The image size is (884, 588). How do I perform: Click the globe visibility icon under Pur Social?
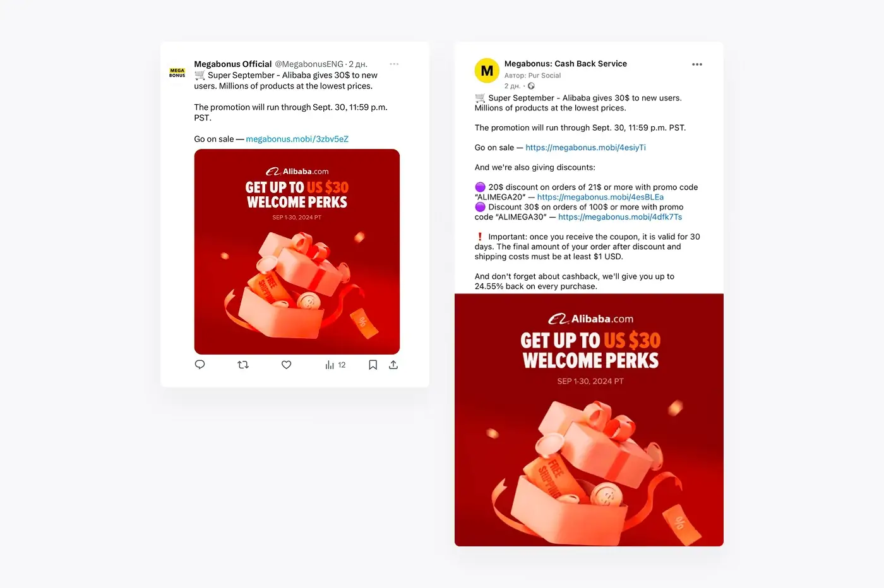click(x=531, y=86)
